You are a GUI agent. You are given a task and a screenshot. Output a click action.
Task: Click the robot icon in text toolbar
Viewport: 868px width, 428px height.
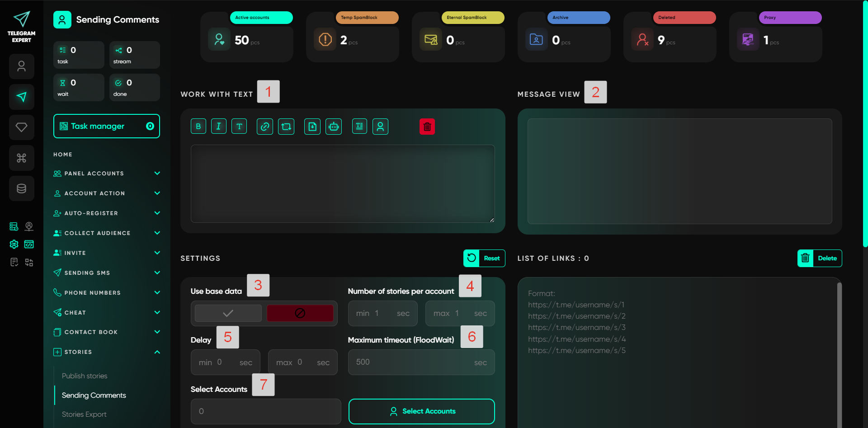[334, 127]
